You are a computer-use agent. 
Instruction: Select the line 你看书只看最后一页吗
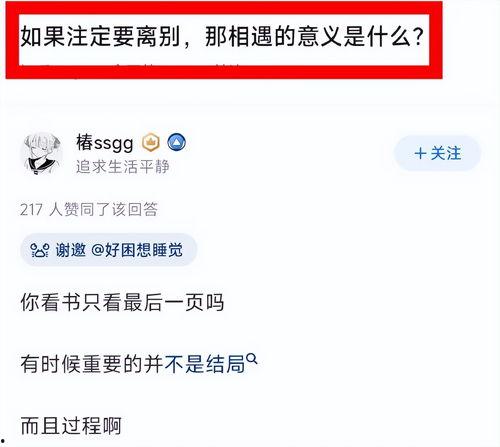coord(122,302)
